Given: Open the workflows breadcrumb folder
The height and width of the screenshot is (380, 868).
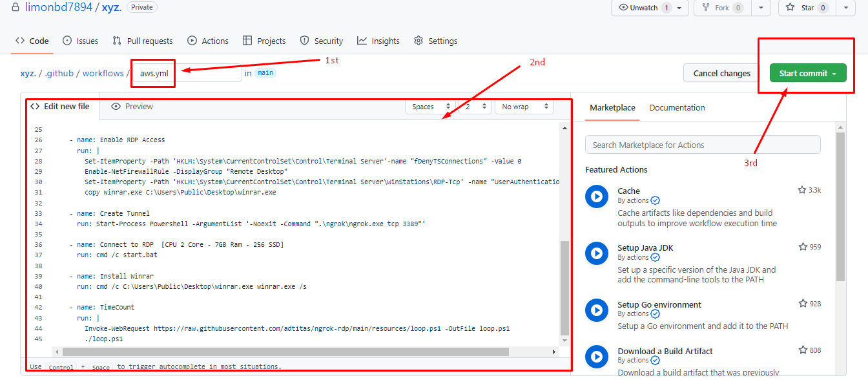Looking at the screenshot, I should (103, 73).
